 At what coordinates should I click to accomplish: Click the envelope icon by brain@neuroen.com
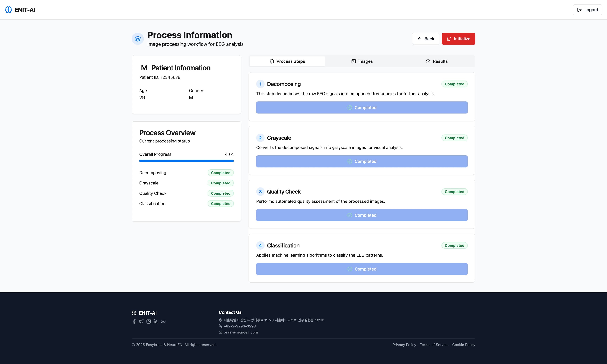221,332
